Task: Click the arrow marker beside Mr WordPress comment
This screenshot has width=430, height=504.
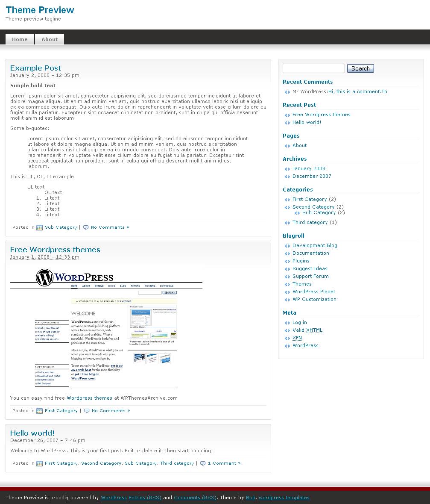Action: tap(287, 91)
